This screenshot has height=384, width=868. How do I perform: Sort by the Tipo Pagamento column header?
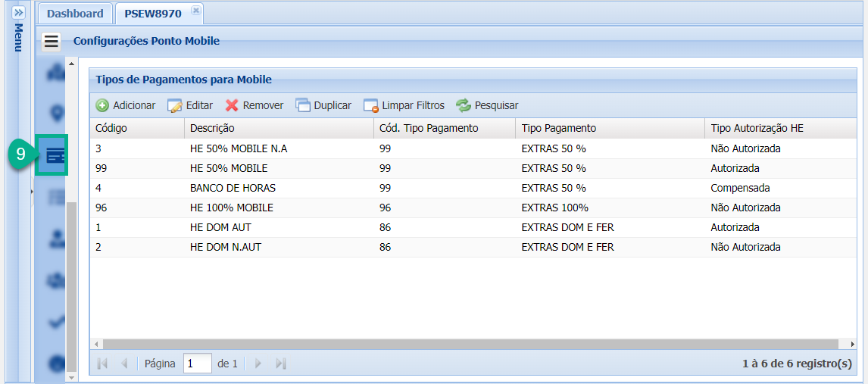pyautogui.click(x=610, y=128)
